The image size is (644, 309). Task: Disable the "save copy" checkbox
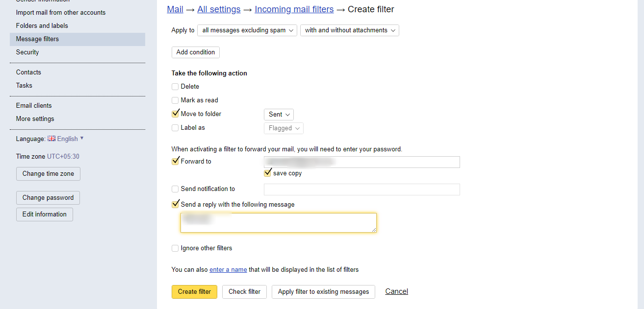point(268,172)
